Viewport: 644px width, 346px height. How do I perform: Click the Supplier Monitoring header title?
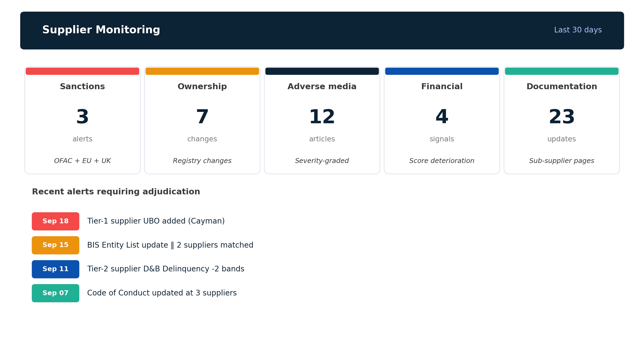[x=101, y=30]
